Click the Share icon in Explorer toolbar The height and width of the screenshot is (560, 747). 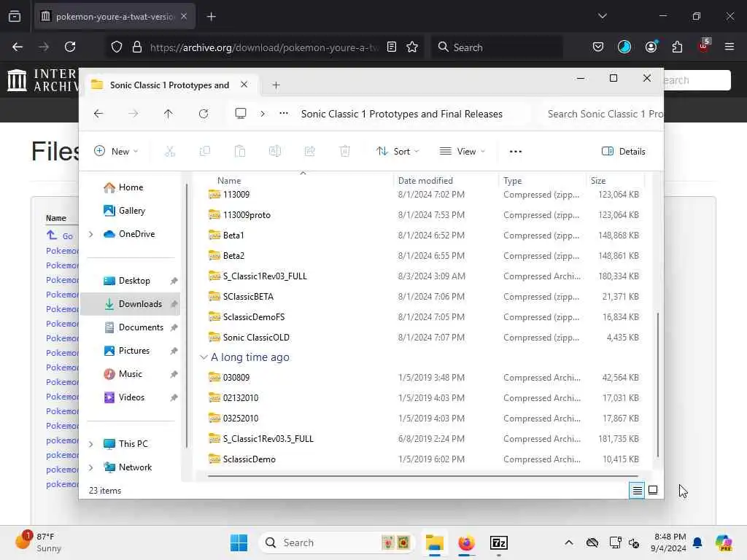(x=309, y=152)
